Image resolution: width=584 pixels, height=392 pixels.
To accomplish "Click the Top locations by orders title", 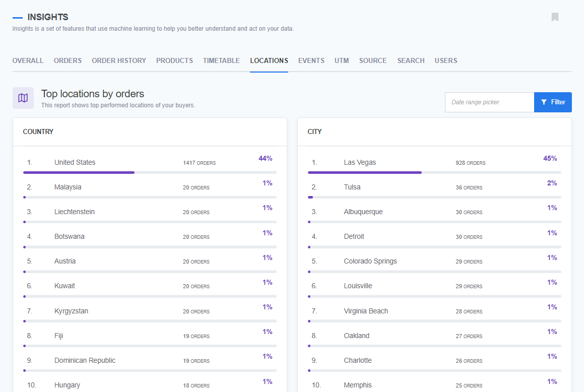I will pyautogui.click(x=92, y=94).
